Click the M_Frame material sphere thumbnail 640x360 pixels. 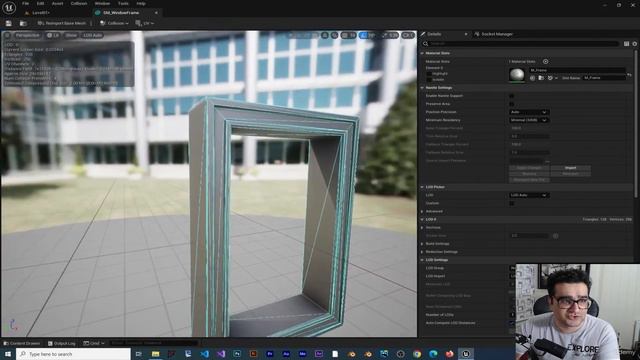(x=517, y=75)
